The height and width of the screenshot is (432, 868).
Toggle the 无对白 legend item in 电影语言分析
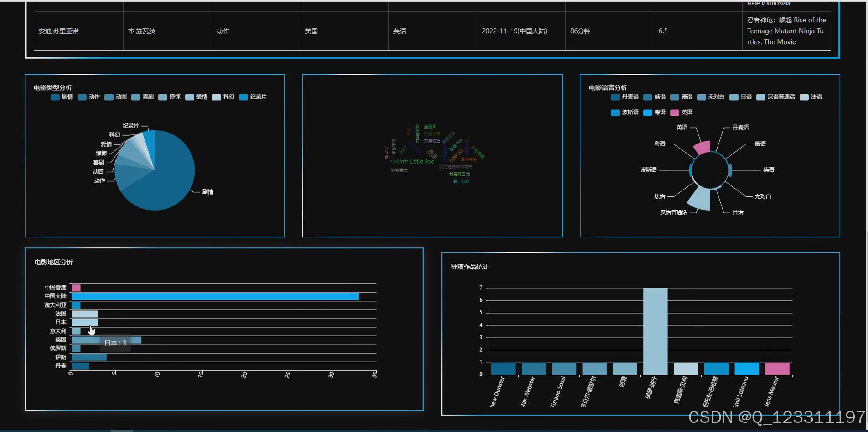click(711, 97)
